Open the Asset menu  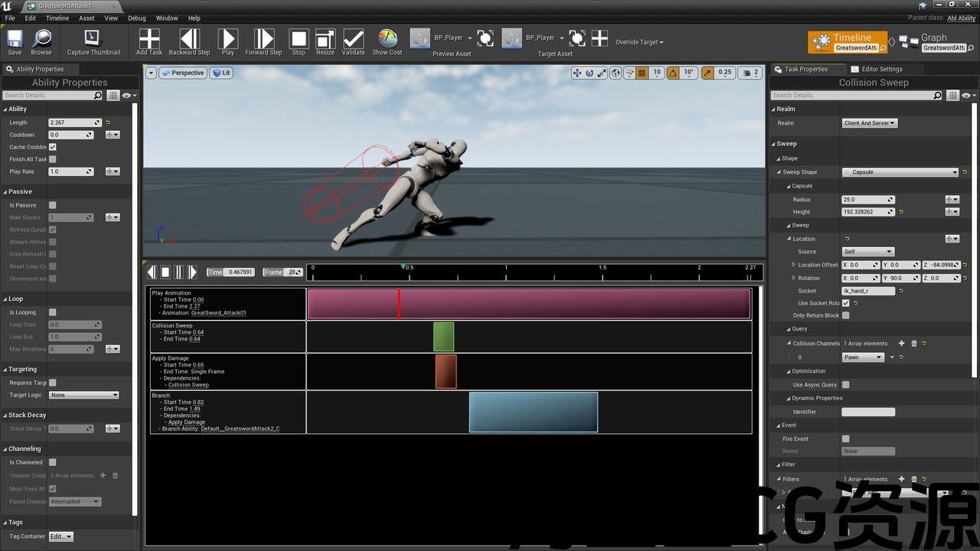pyautogui.click(x=87, y=18)
